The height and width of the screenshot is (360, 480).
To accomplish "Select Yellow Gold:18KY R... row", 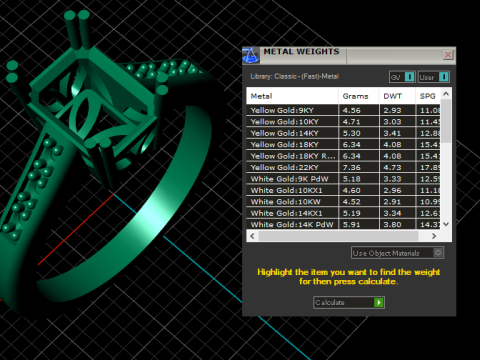I will pyautogui.click(x=343, y=156).
